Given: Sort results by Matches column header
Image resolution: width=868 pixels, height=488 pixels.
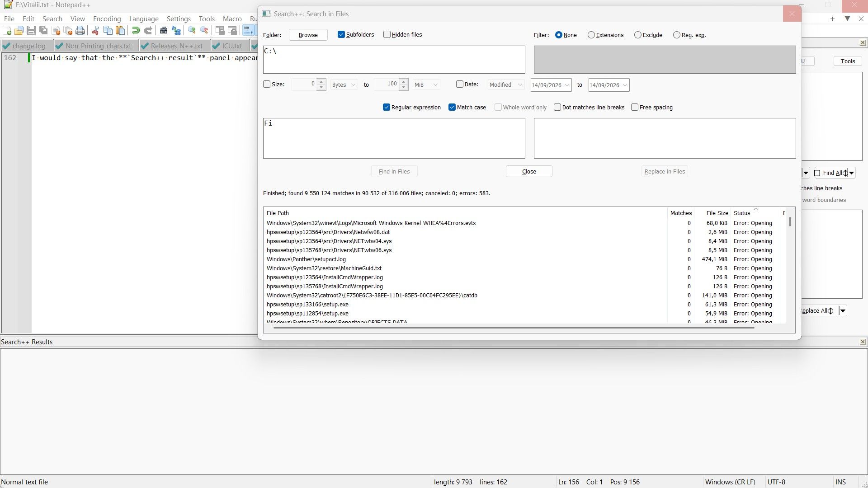Looking at the screenshot, I should pyautogui.click(x=681, y=213).
